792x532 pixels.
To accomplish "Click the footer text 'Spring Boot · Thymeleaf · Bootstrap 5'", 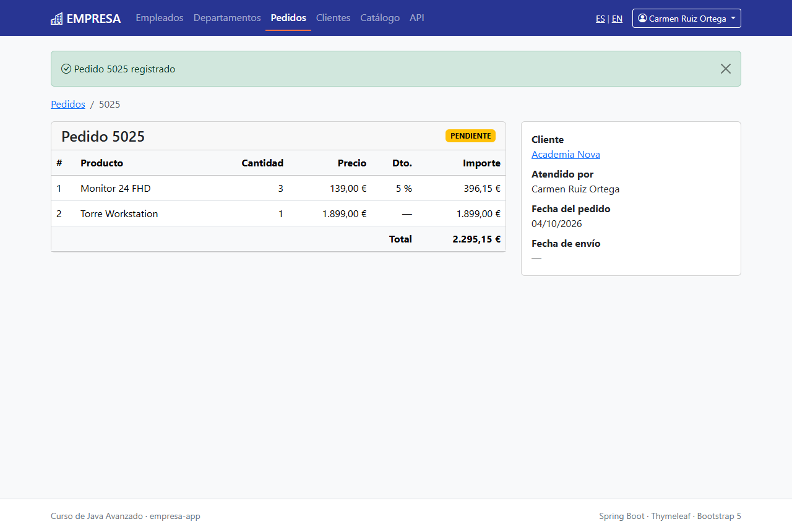I will tap(670, 516).
